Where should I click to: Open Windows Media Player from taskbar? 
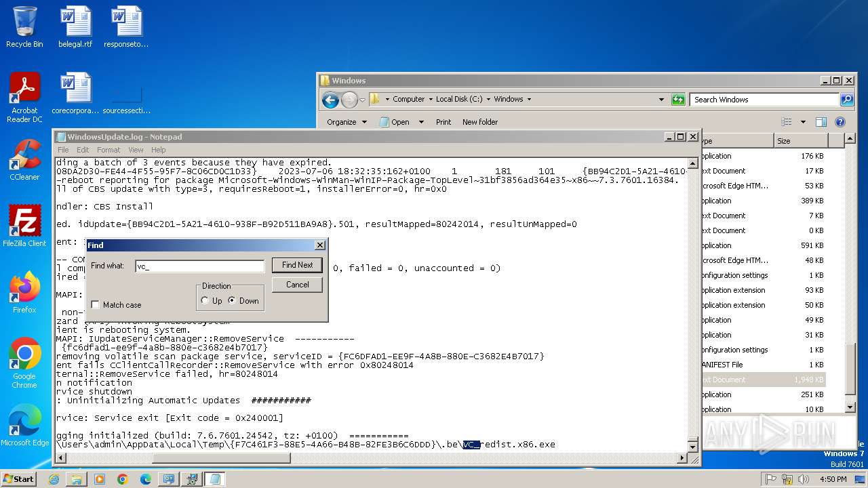pos(100,479)
